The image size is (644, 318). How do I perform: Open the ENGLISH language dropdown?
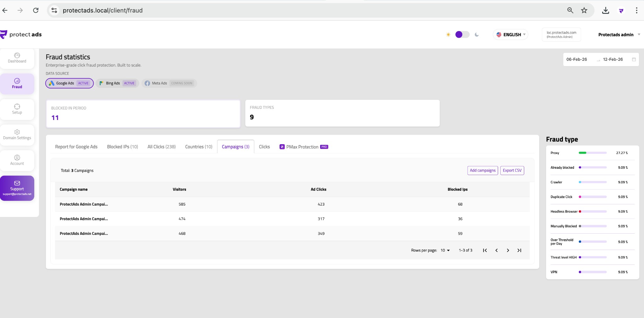510,34
